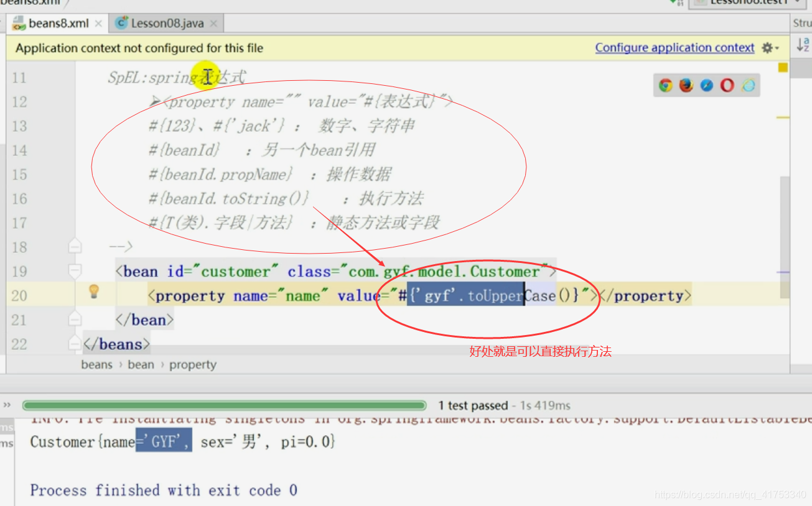The width and height of the screenshot is (812, 506).
Task: Click line number 20 in the gutter
Action: coord(19,295)
